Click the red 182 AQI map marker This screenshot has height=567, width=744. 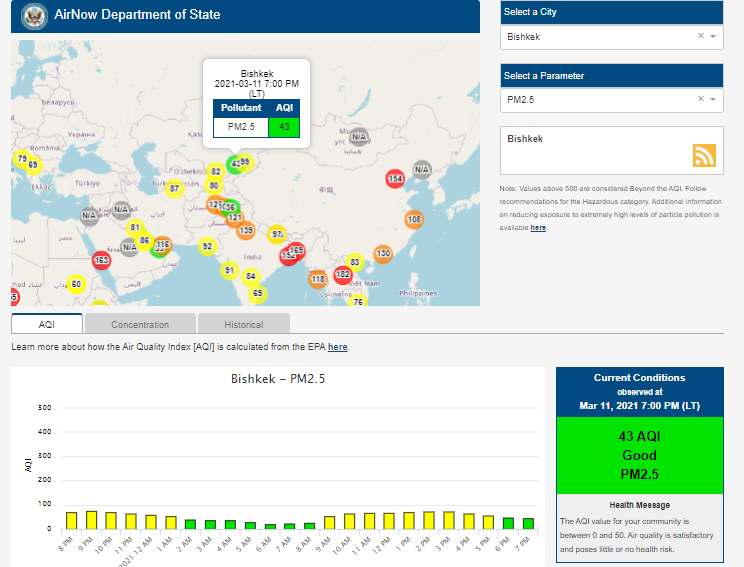tap(343, 274)
